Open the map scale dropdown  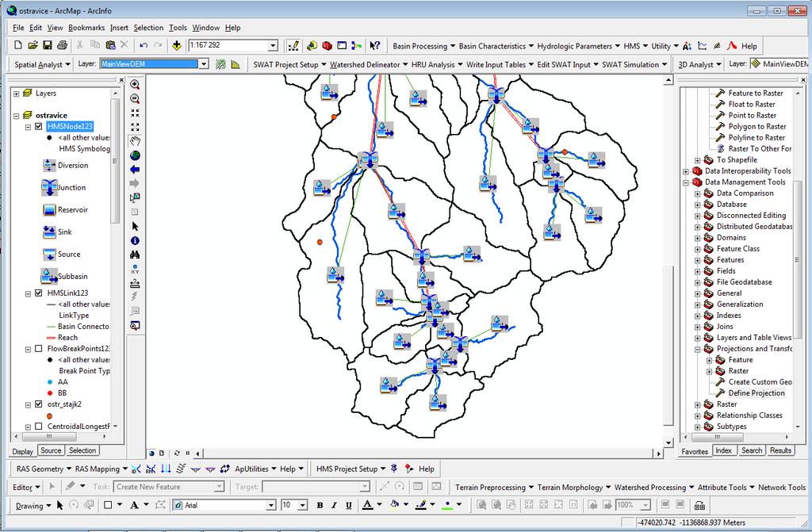(273, 45)
